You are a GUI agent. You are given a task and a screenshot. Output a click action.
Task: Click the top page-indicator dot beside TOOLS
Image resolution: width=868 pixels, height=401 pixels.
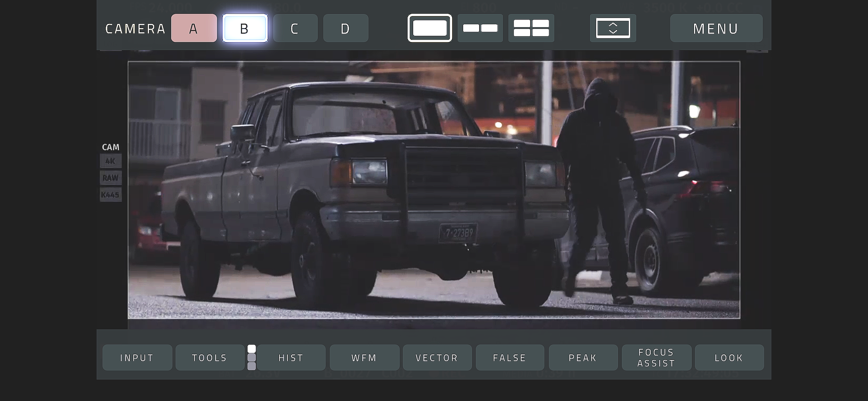click(252, 349)
